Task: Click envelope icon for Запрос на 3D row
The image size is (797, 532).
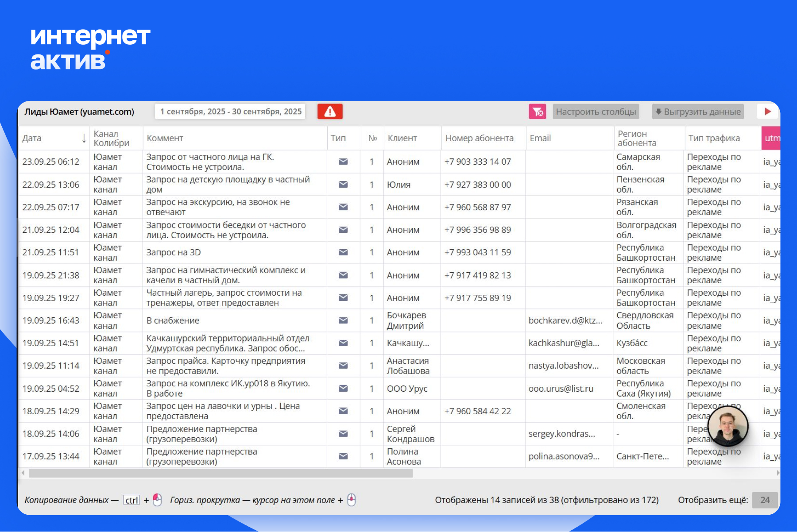Action: point(343,252)
